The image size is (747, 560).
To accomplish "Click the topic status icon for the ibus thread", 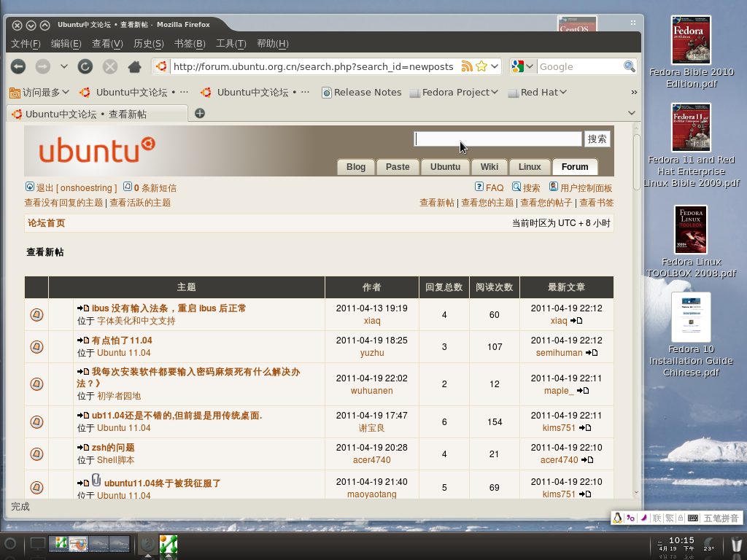I will coord(36,315).
